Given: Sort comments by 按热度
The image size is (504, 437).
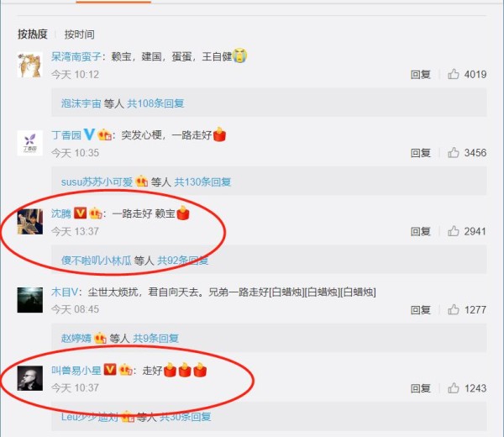Looking at the screenshot, I should click(33, 34).
